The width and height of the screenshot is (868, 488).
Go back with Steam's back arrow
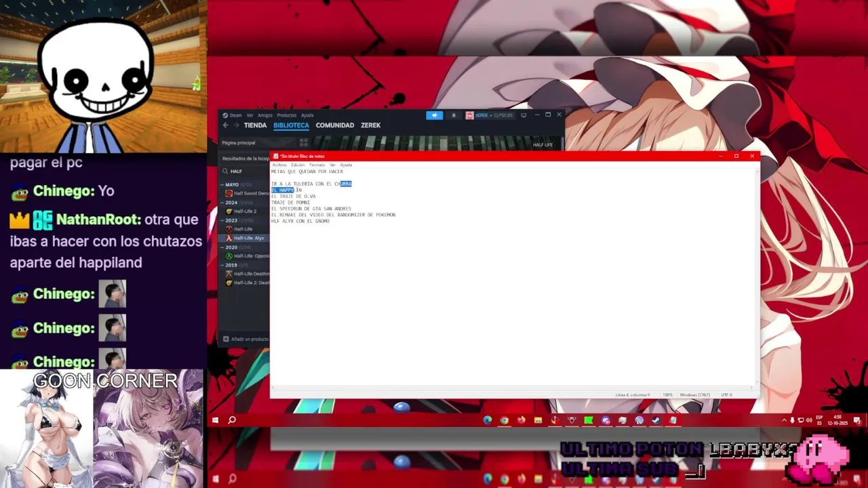(x=226, y=125)
